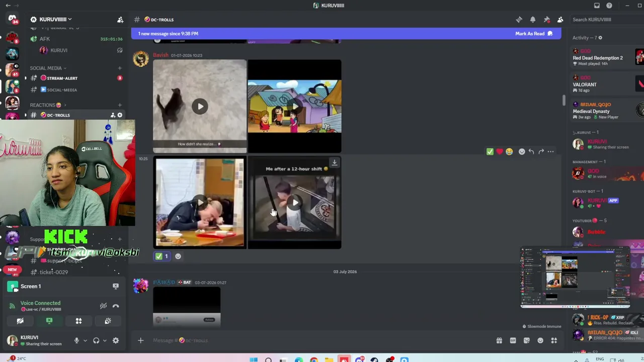Open notification settings bell icon
The width and height of the screenshot is (644, 362).
(533, 20)
